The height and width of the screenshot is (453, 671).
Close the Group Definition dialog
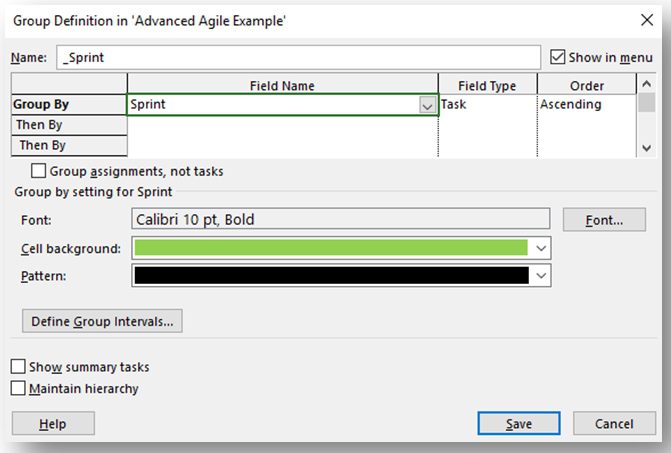[647, 20]
